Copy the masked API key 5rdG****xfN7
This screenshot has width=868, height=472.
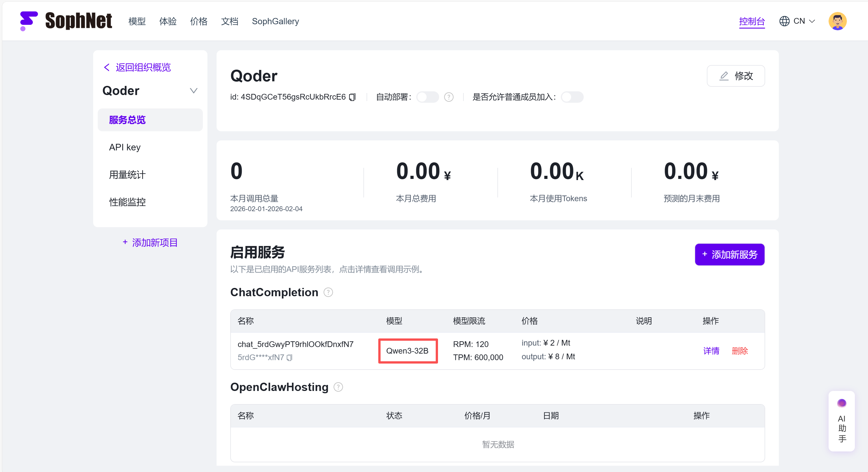[x=289, y=358]
